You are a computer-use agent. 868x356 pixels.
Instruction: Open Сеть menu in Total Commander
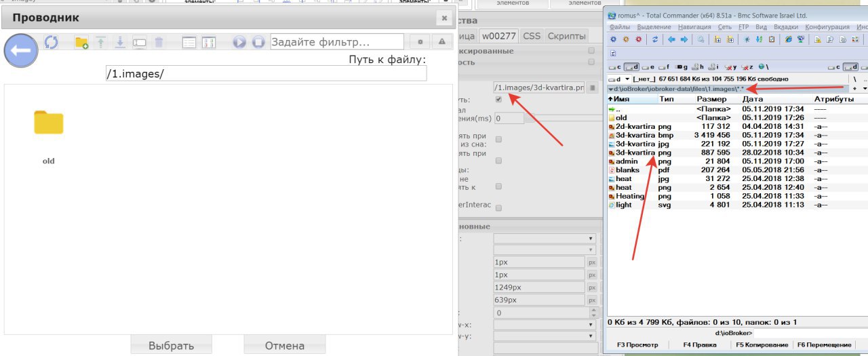point(724,26)
